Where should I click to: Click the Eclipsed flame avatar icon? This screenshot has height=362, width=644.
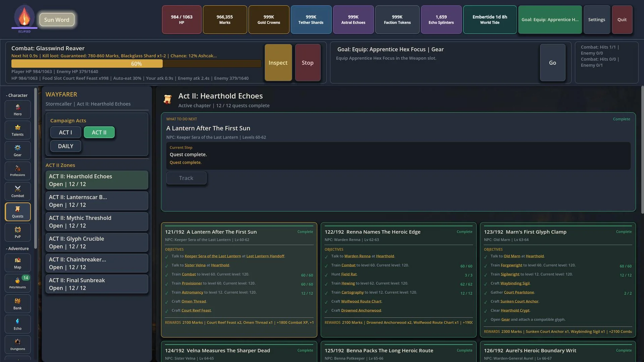[x=24, y=17]
